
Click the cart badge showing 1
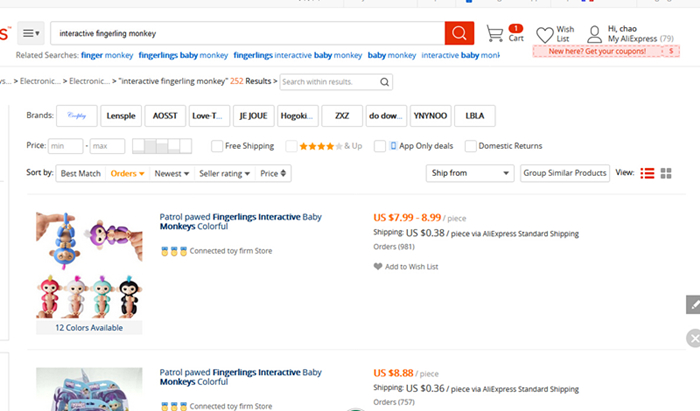(516, 28)
